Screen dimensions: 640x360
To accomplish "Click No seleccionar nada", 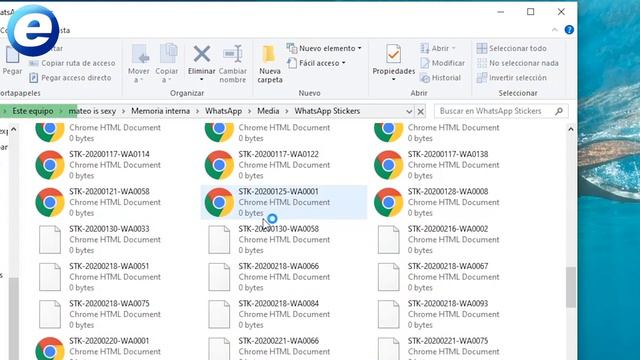I will pos(518,63).
